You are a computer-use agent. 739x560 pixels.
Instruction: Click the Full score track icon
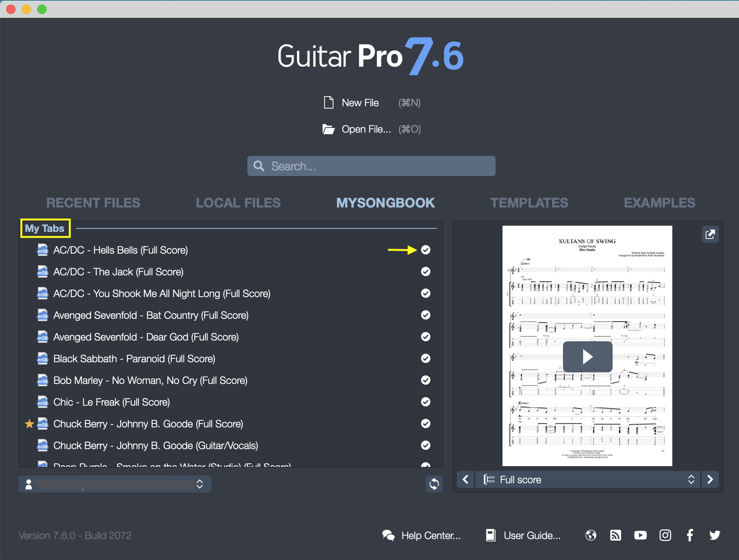489,480
